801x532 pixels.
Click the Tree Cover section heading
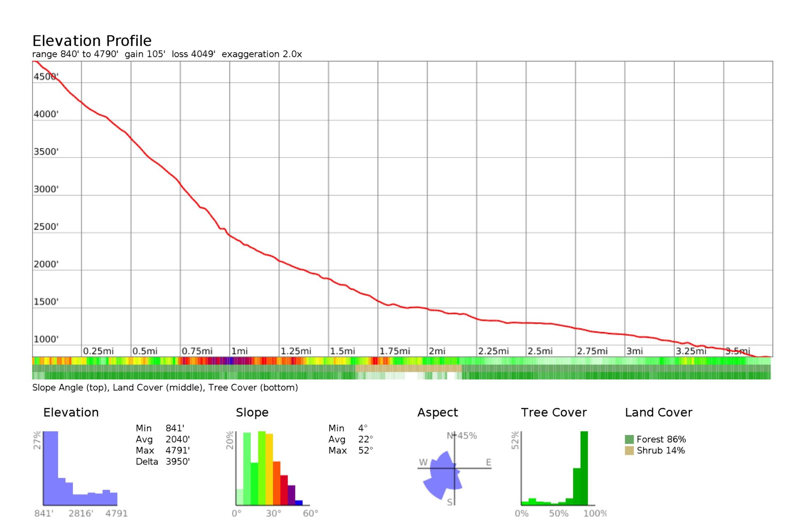click(x=553, y=412)
